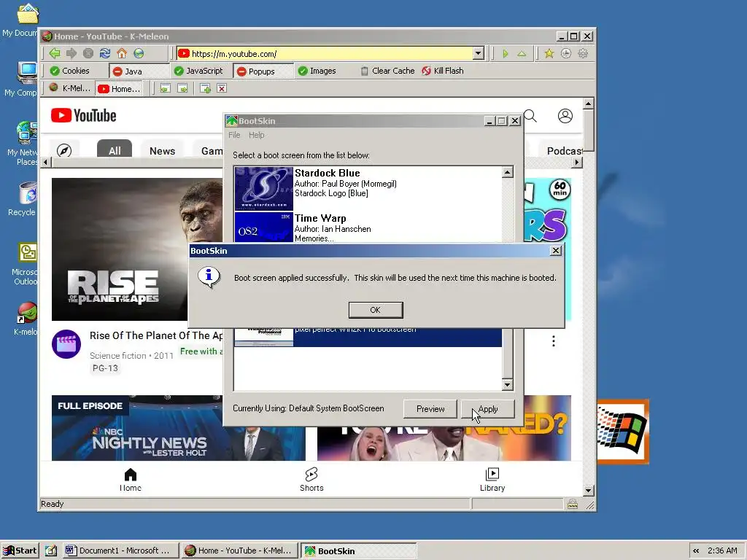The width and height of the screenshot is (747, 560).
Task: Open the three-dot menu for Rise video
Action: pos(553,341)
